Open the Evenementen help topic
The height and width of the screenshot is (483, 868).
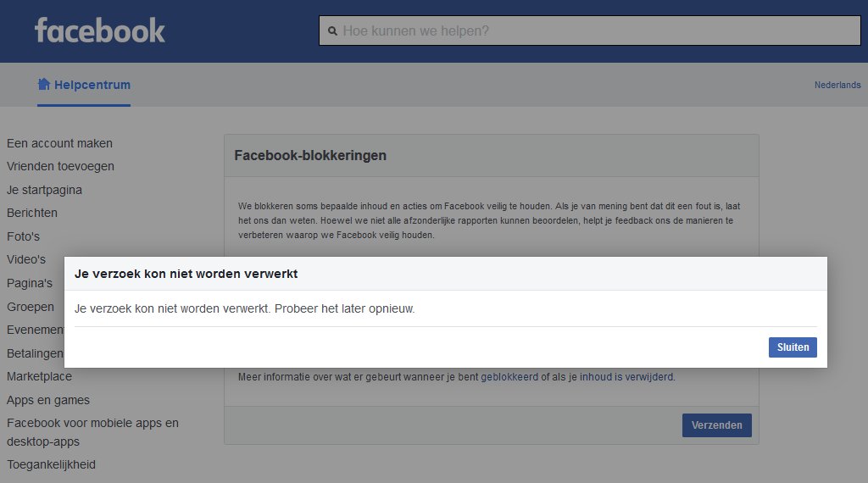[36, 330]
